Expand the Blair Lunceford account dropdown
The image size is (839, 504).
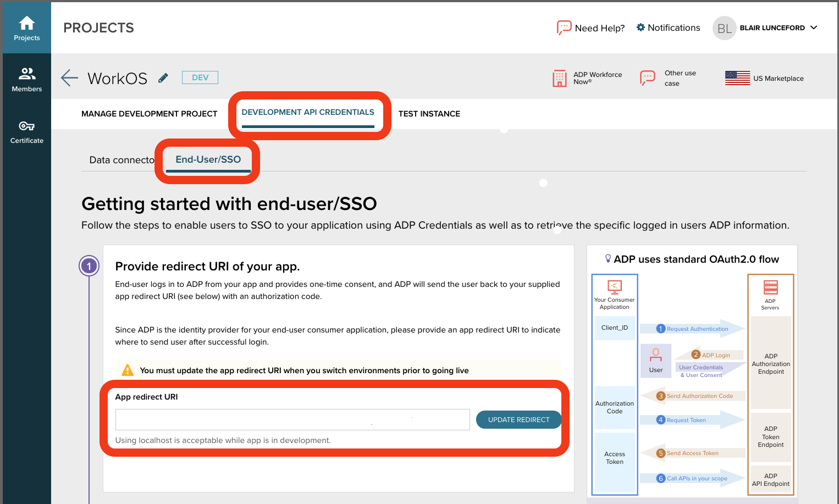point(814,27)
